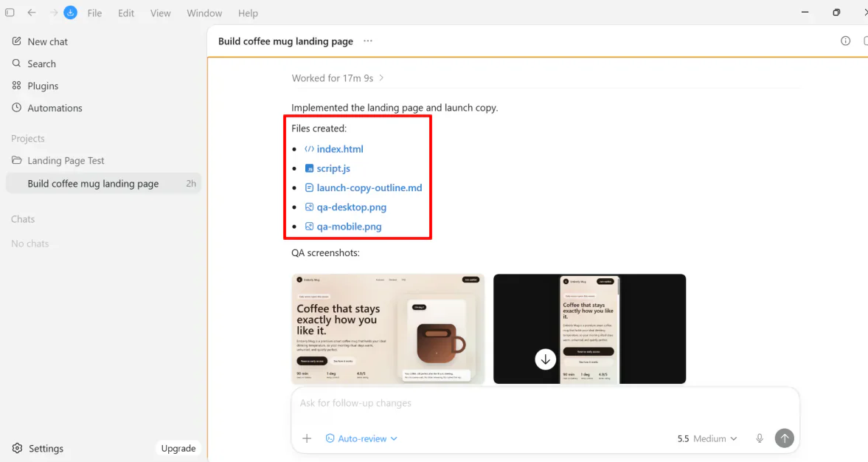Open the Window menu

(x=204, y=13)
